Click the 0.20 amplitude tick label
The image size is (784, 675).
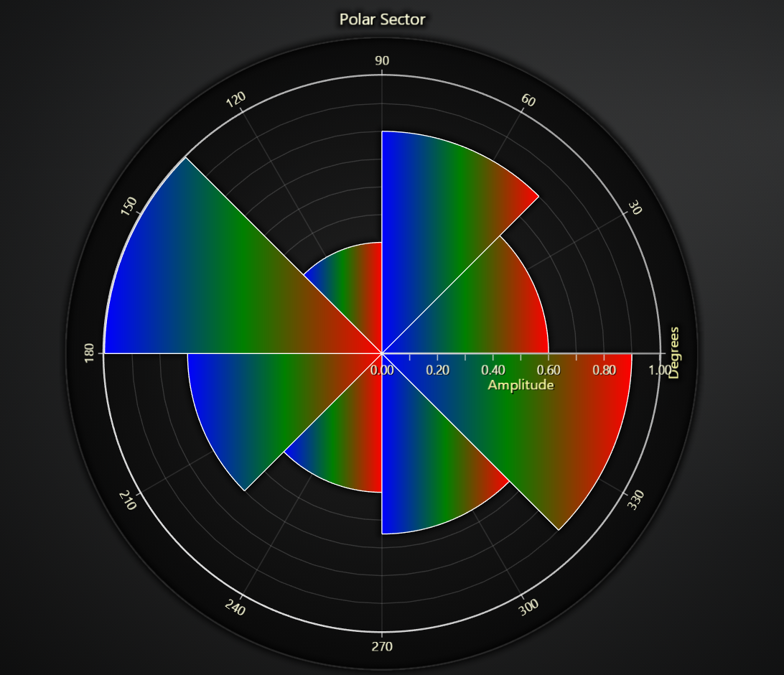[x=437, y=370]
